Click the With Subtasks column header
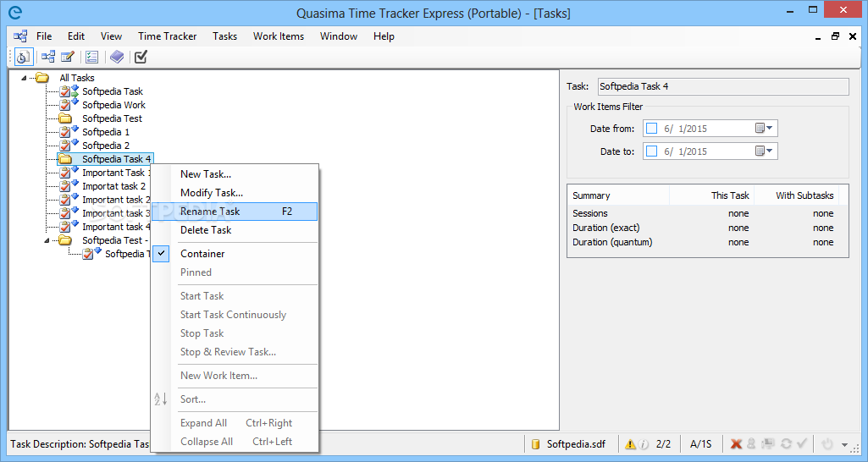This screenshot has height=462, width=868. click(796, 195)
